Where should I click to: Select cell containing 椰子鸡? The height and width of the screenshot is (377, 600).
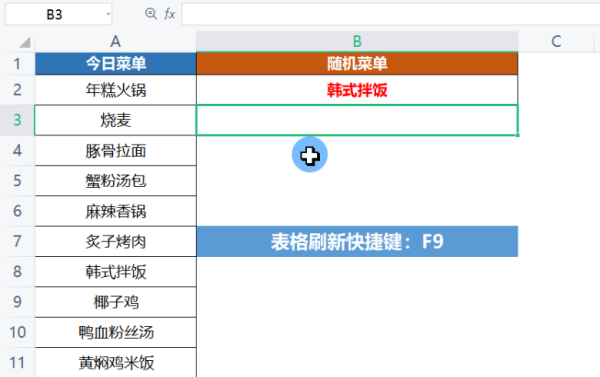tap(116, 302)
